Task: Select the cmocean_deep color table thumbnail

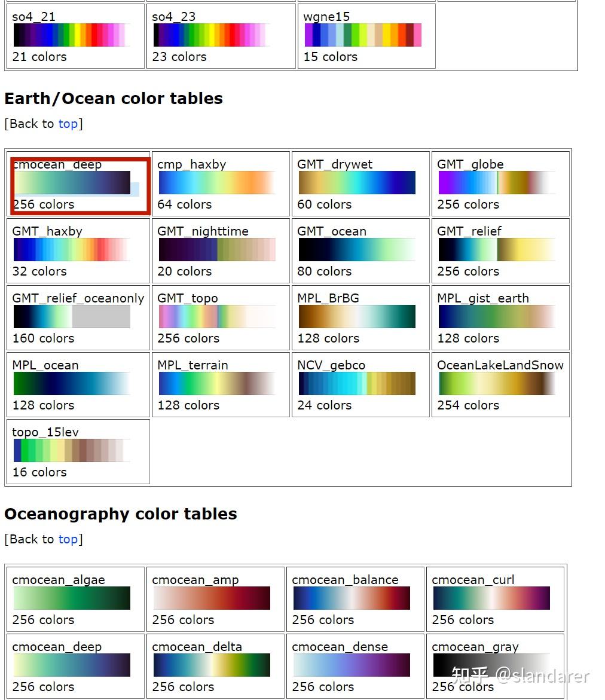Action: point(75,182)
